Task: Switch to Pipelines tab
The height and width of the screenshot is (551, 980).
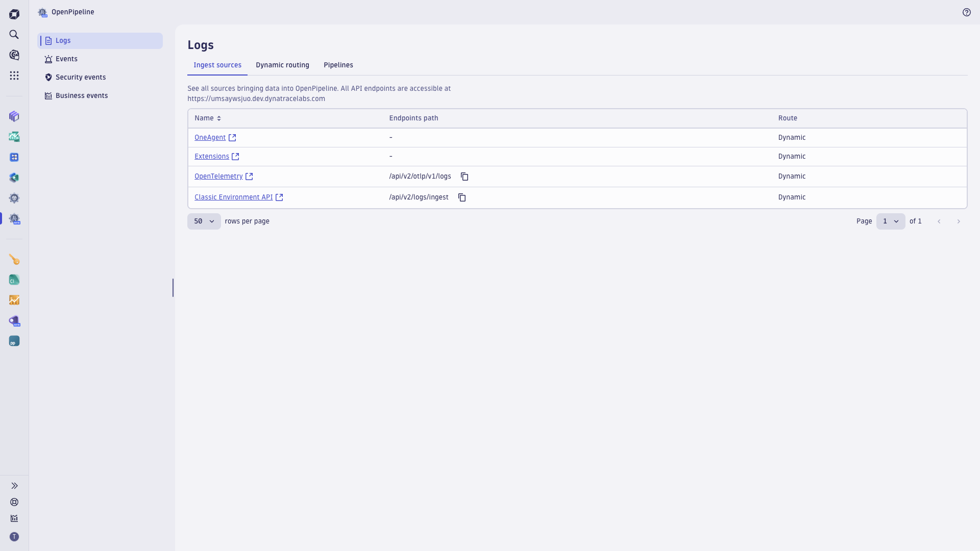Action: 338,65
